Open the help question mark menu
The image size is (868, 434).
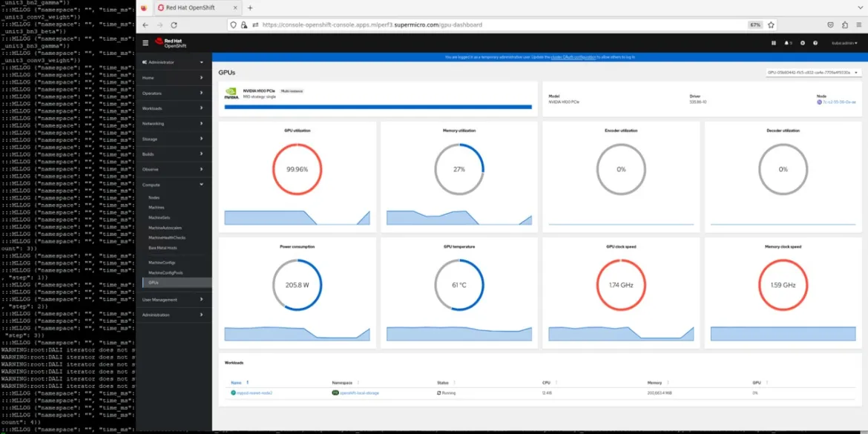pos(815,42)
